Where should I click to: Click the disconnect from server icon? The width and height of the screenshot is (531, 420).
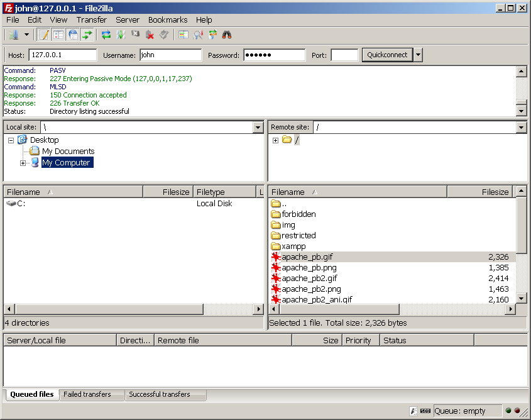pos(150,35)
